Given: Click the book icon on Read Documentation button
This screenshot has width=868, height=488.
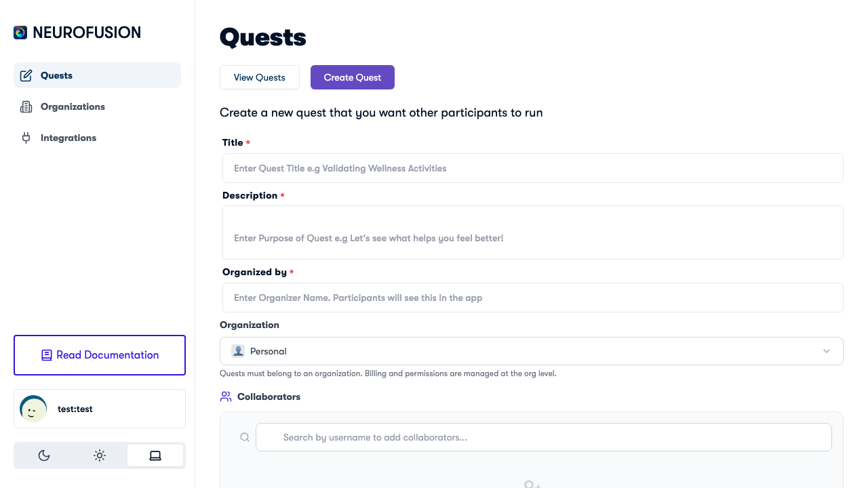Looking at the screenshot, I should coord(46,354).
